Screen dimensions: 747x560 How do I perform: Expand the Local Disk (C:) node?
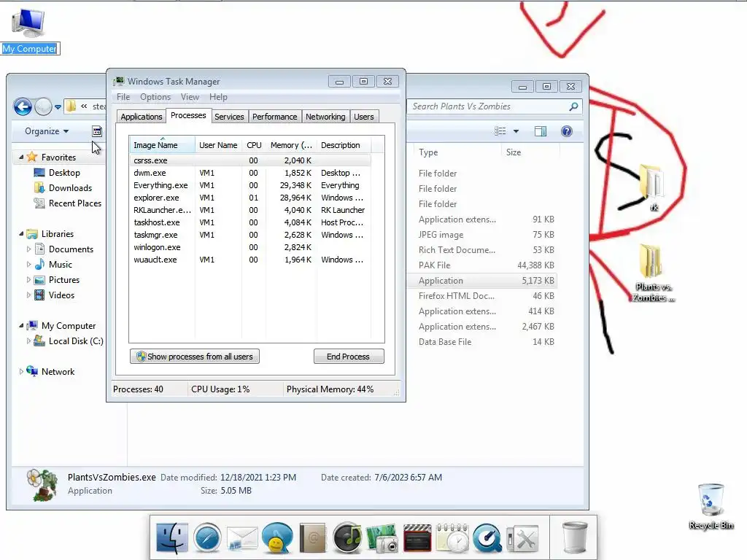pyautogui.click(x=28, y=341)
